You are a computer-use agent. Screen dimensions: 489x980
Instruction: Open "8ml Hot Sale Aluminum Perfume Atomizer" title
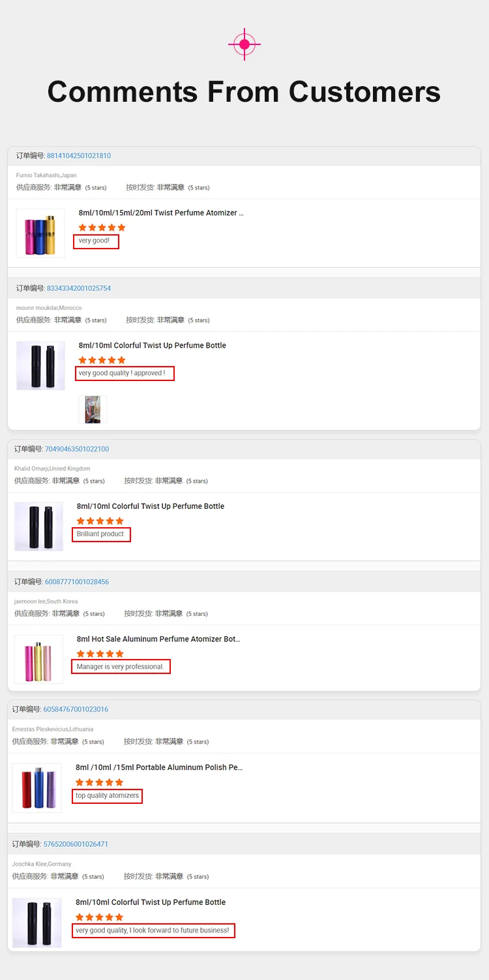[158, 639]
